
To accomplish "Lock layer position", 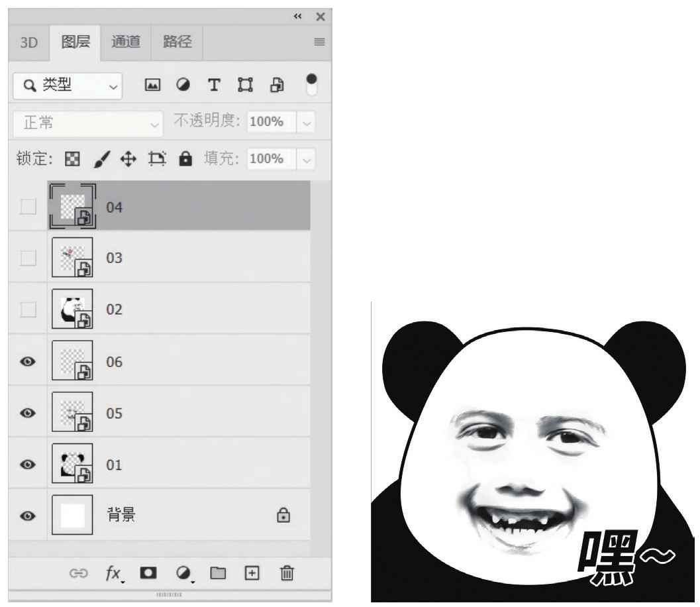I will (128, 159).
